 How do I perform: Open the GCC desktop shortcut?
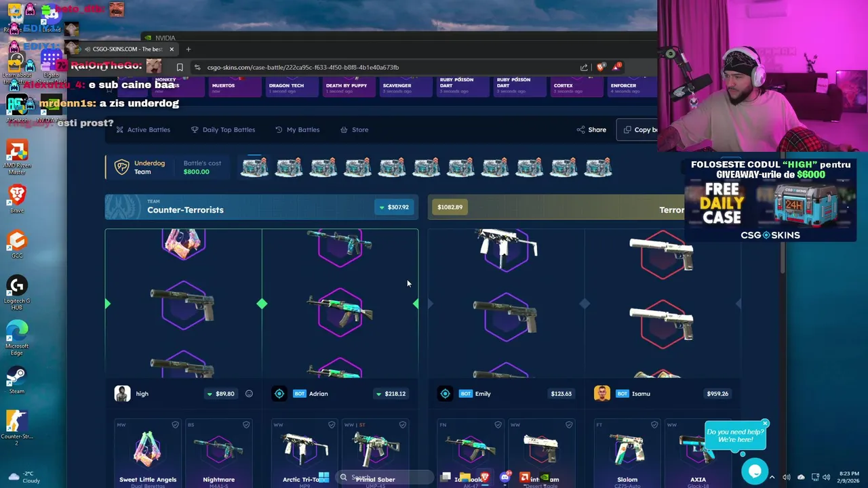17,245
